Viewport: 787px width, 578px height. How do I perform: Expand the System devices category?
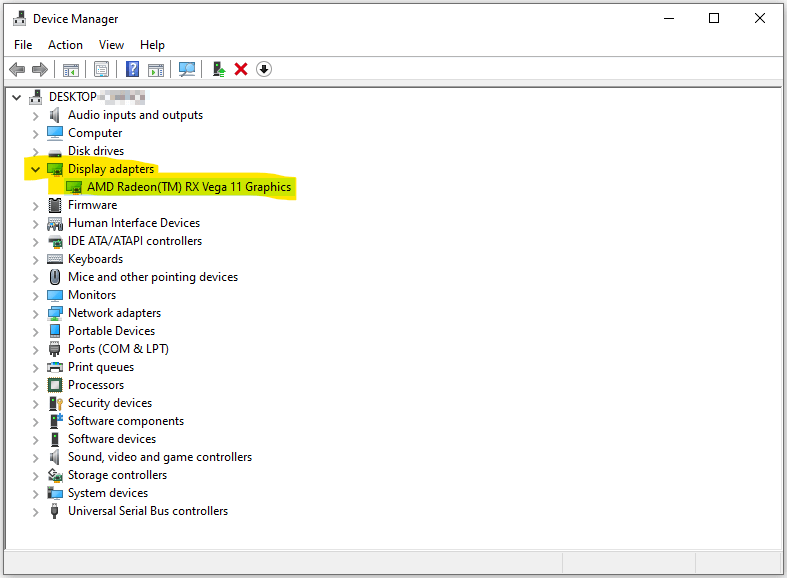click(x=35, y=494)
